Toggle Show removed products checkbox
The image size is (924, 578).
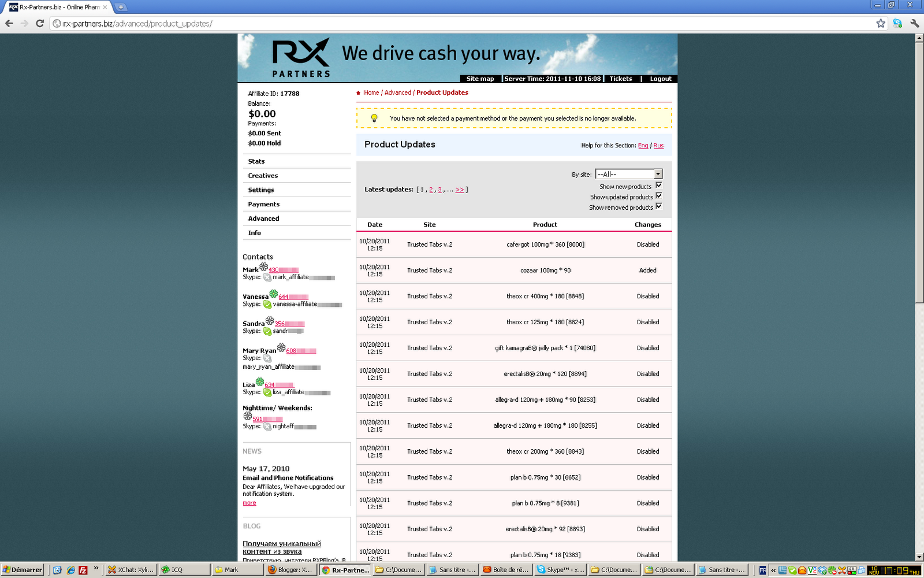tap(658, 206)
